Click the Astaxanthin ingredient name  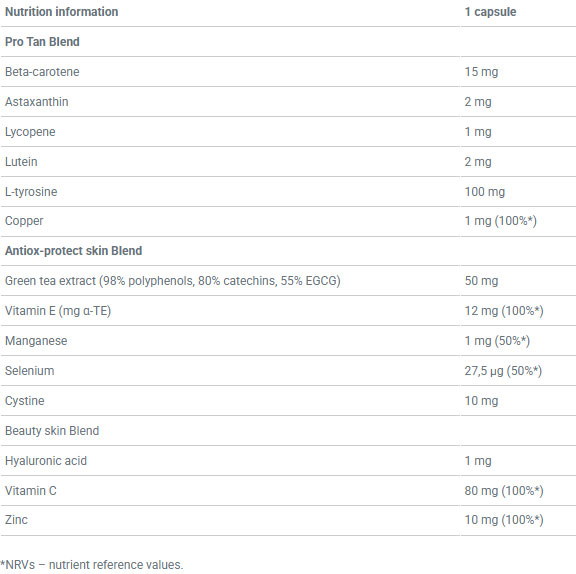click(x=37, y=102)
